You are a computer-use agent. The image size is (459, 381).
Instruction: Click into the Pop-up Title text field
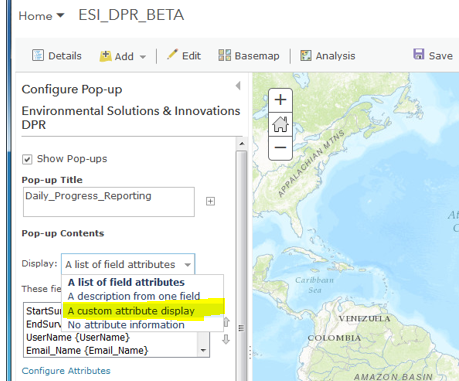coord(109,202)
